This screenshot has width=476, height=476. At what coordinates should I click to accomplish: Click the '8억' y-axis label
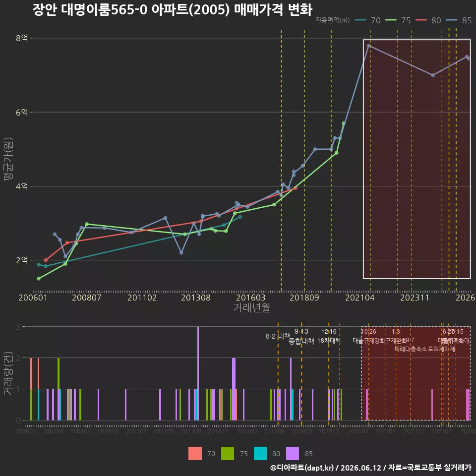(22, 38)
